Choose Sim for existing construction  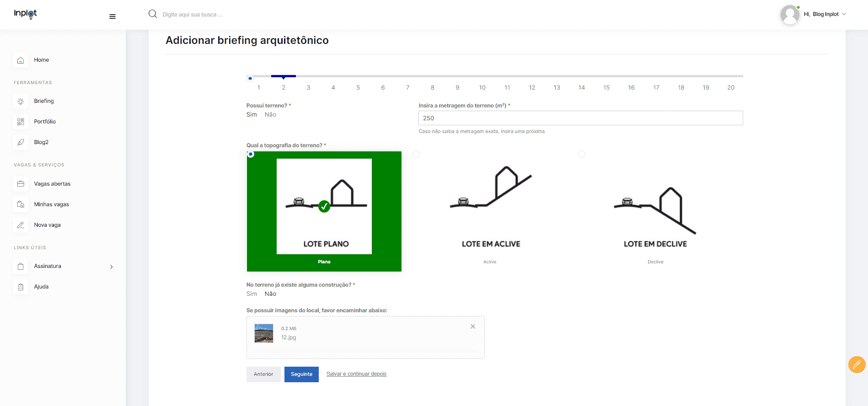[x=252, y=294]
